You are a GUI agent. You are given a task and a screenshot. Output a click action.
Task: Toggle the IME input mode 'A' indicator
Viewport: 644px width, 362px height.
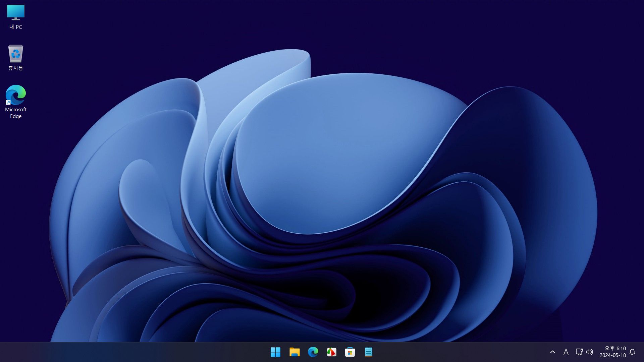566,352
